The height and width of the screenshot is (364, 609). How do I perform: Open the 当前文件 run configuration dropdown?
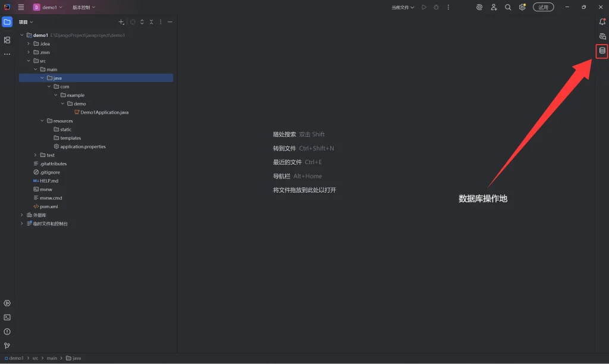pos(403,7)
